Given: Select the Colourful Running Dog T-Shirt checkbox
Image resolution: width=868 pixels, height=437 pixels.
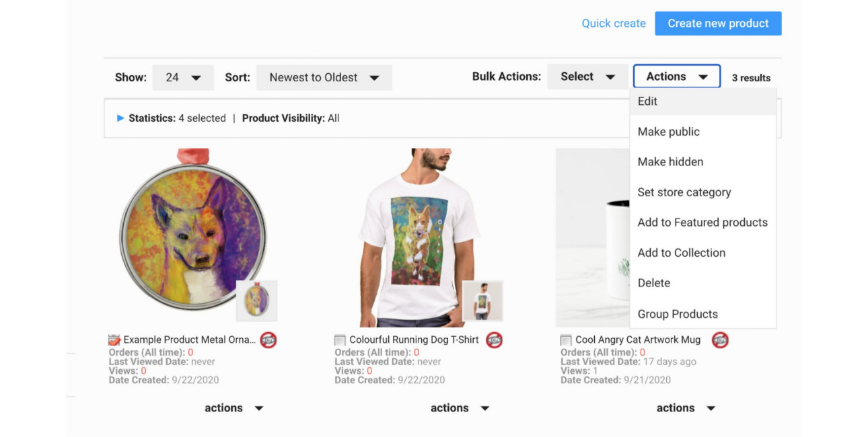Looking at the screenshot, I should (340, 340).
